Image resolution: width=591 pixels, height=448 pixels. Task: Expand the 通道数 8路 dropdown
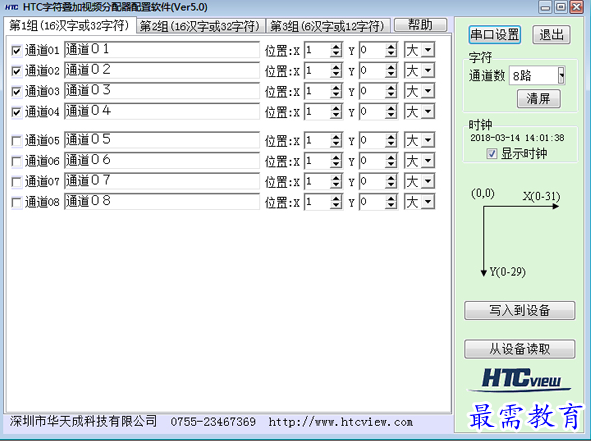[x=561, y=75]
